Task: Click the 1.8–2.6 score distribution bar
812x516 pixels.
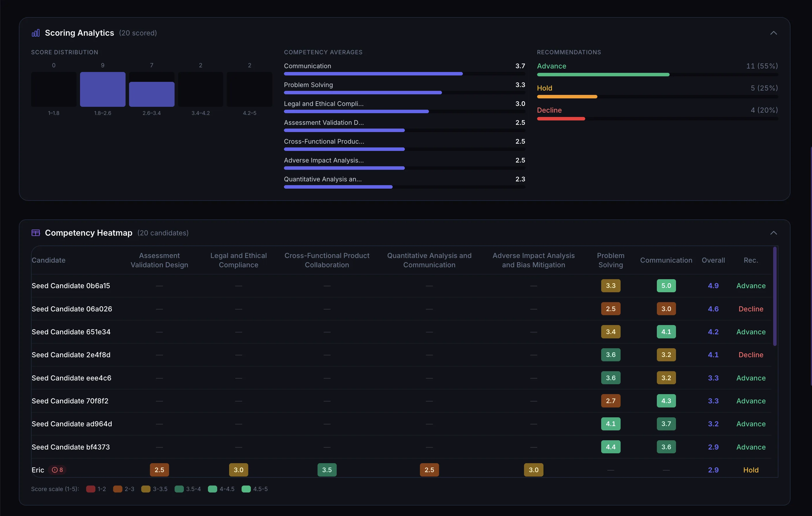Action: point(102,89)
